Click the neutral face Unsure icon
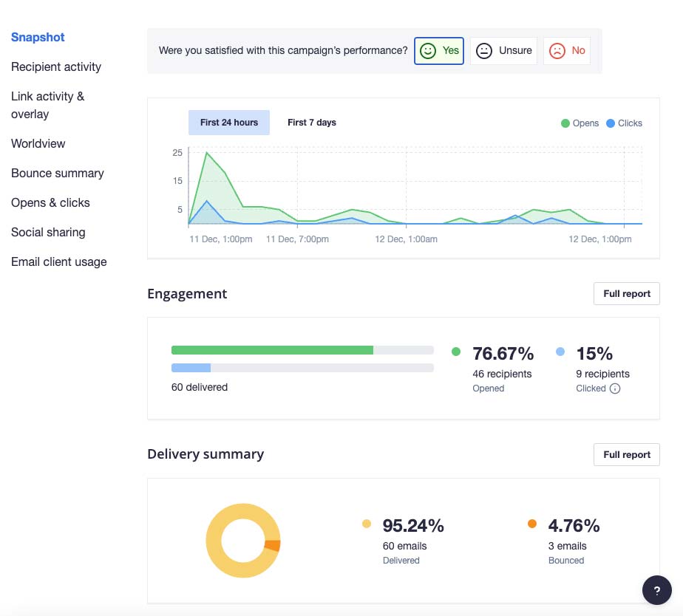The image size is (683, 616). click(x=483, y=51)
